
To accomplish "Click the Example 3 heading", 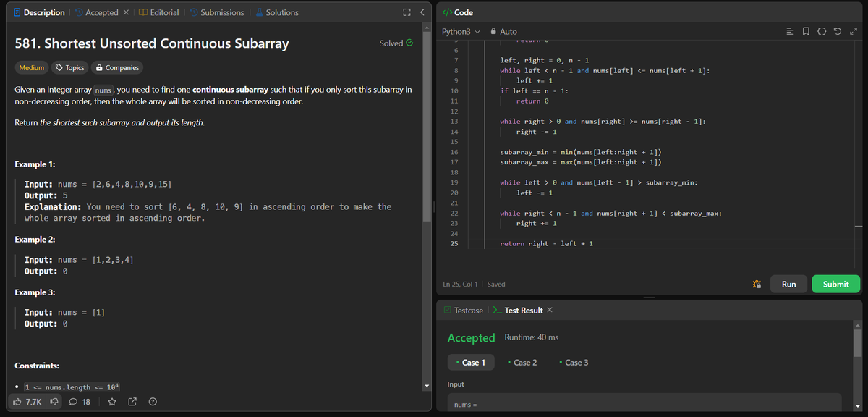I will tap(35, 293).
